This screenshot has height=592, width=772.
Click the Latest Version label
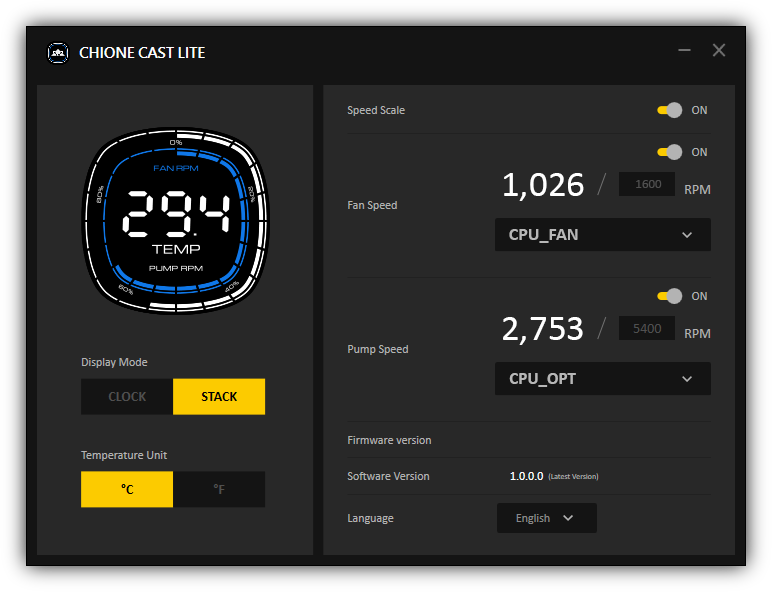point(573,477)
